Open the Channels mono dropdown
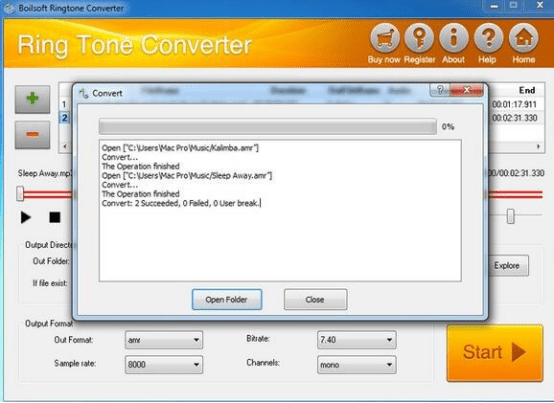The image size is (554, 403). click(x=356, y=365)
